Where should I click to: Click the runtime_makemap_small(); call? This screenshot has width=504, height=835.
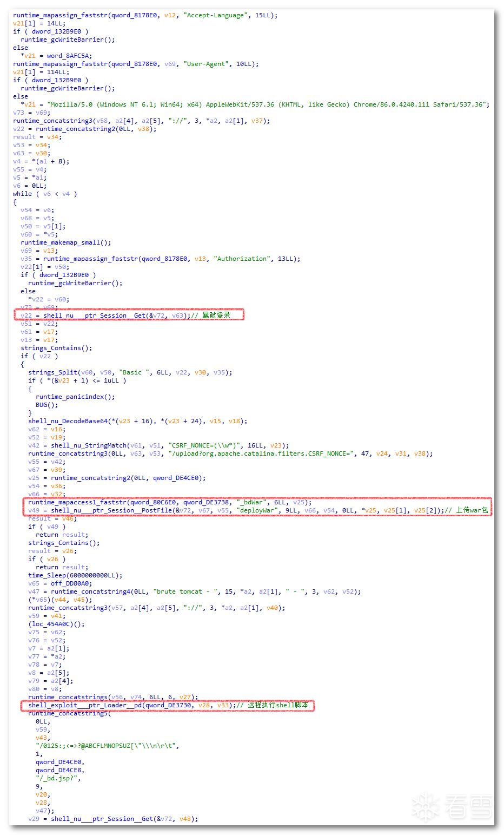[x=66, y=242]
